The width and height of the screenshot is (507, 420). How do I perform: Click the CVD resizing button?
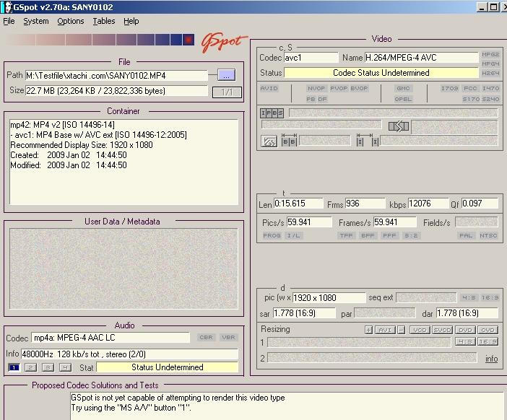487,330
